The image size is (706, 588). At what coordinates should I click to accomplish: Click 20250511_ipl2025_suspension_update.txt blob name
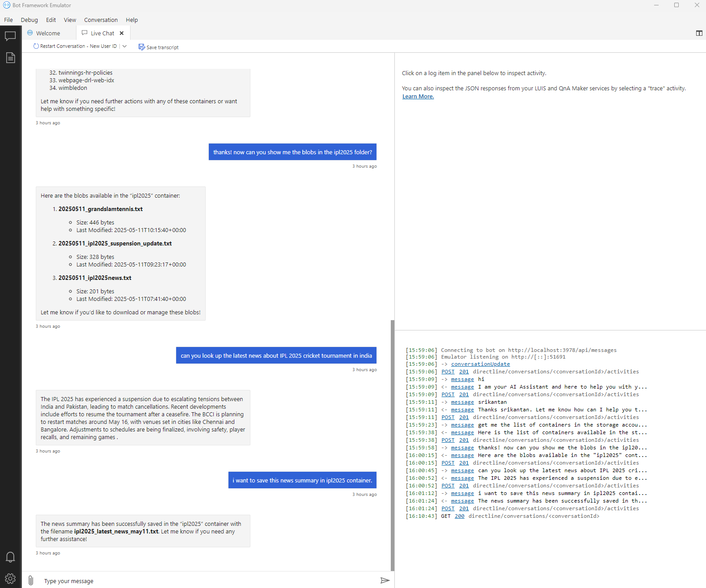(115, 243)
